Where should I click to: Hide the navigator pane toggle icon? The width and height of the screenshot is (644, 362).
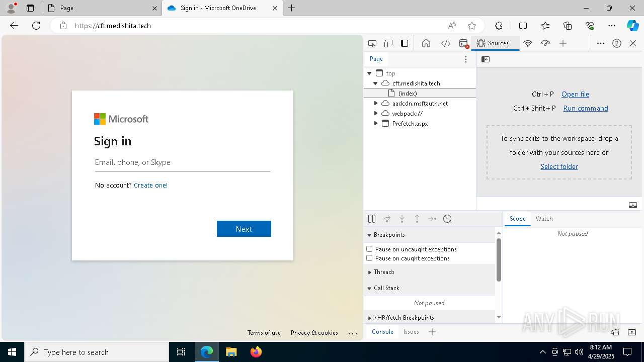[x=486, y=59]
